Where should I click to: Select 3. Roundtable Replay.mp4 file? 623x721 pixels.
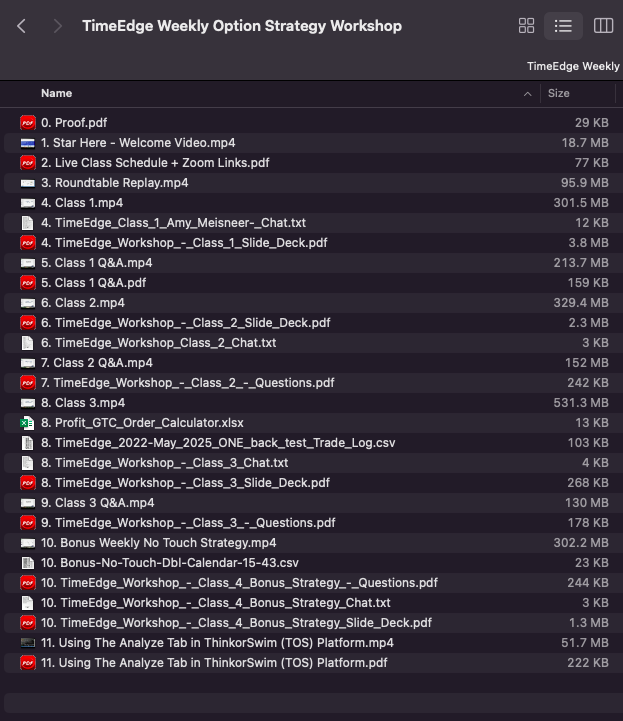114,183
